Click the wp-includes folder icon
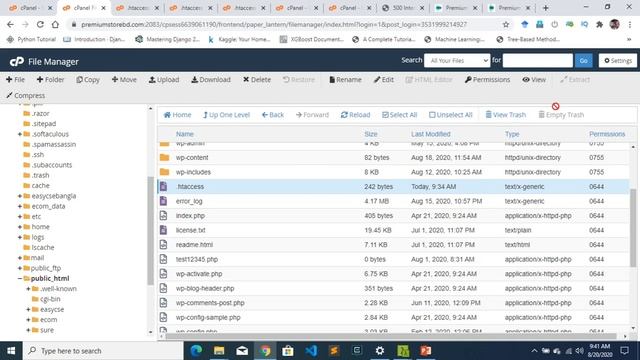Viewport: 640px width, 360px height. [164, 172]
